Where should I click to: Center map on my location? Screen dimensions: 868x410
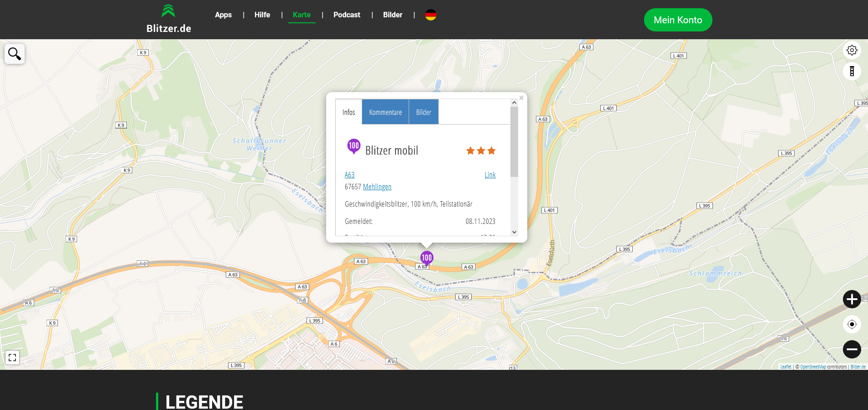coord(852,324)
